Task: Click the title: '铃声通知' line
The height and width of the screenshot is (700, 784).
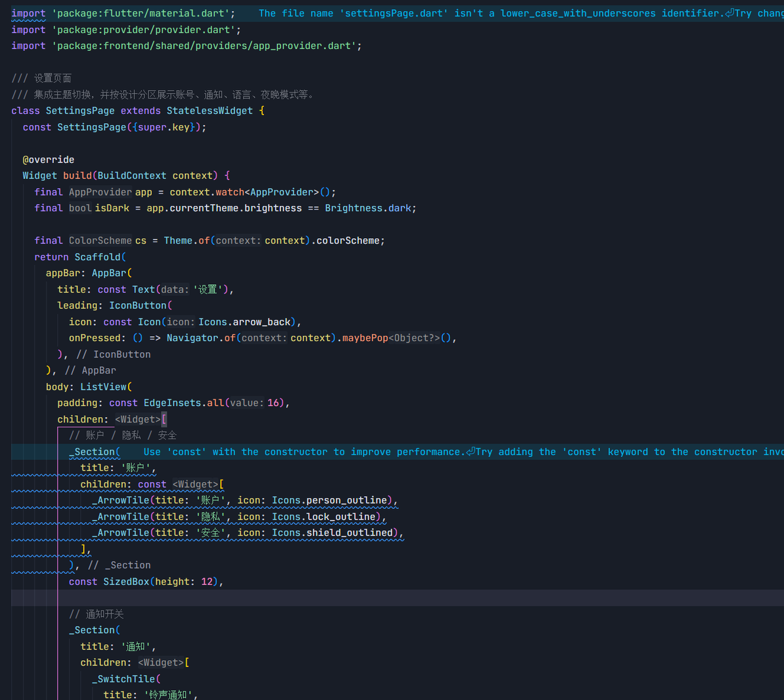Action: pos(150,694)
